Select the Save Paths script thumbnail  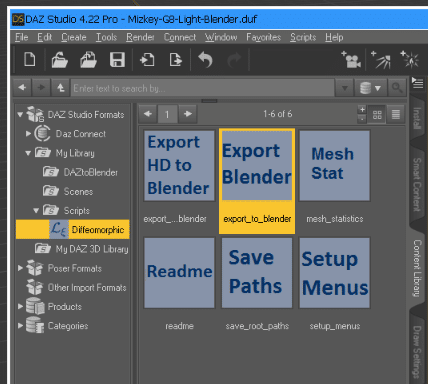point(257,273)
